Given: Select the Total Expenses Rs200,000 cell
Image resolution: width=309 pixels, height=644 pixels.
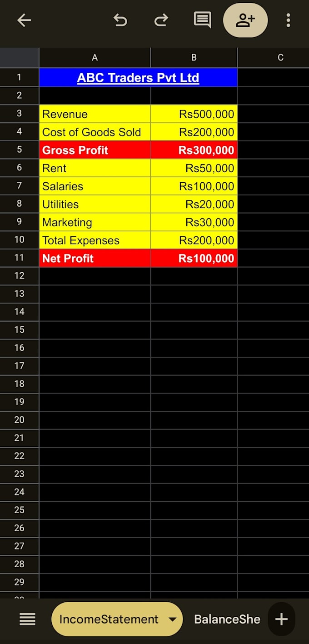Looking at the screenshot, I should (x=194, y=240).
